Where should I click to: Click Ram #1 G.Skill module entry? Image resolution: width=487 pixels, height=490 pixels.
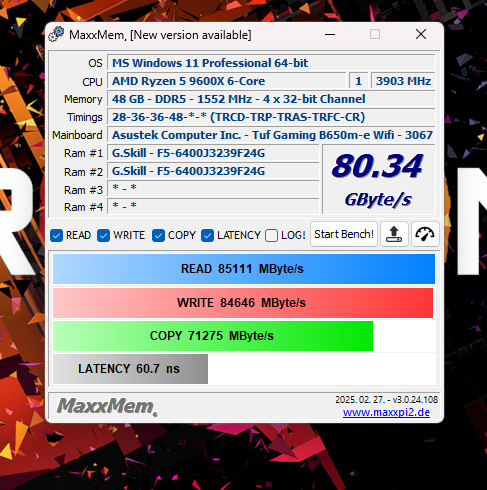coord(213,153)
